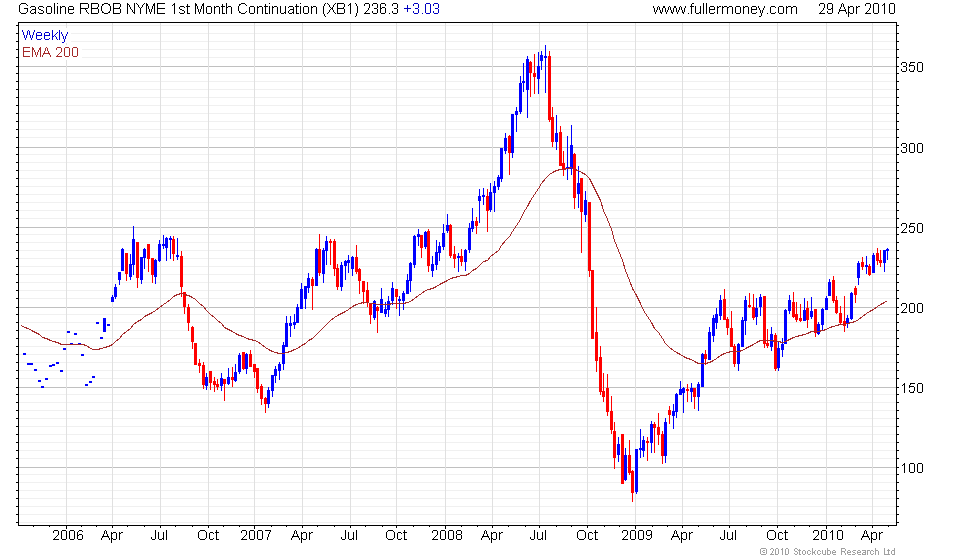This screenshot has width=980, height=560.
Task: Click the Oct label before 2007
Action: coord(208,536)
